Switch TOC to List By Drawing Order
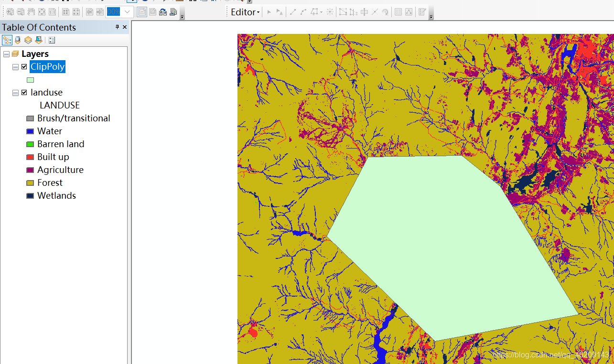Image resolution: width=614 pixels, height=364 pixels. [7, 40]
